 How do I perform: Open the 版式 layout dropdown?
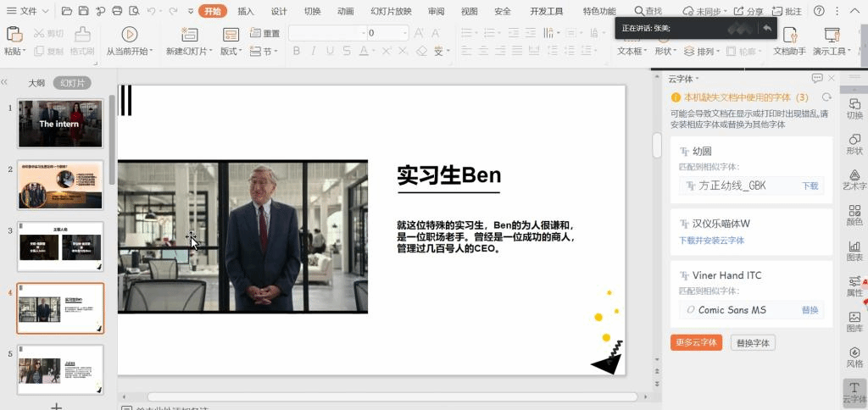coord(231,51)
